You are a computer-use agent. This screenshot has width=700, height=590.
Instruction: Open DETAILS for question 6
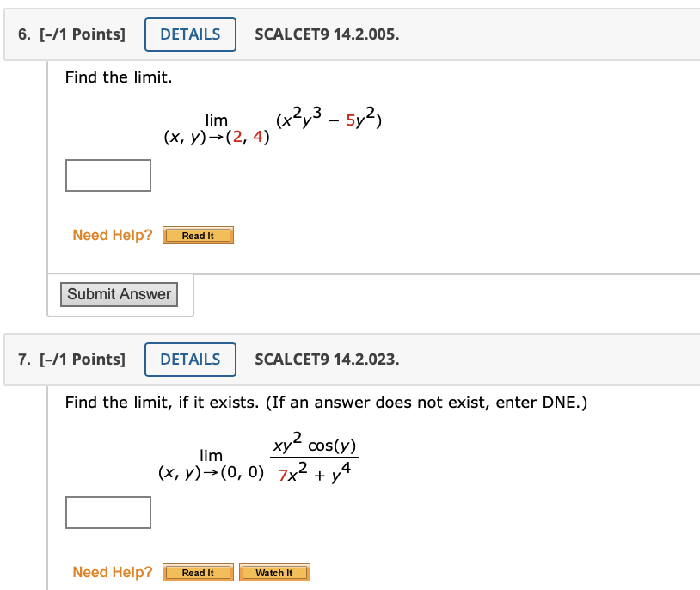[190, 34]
